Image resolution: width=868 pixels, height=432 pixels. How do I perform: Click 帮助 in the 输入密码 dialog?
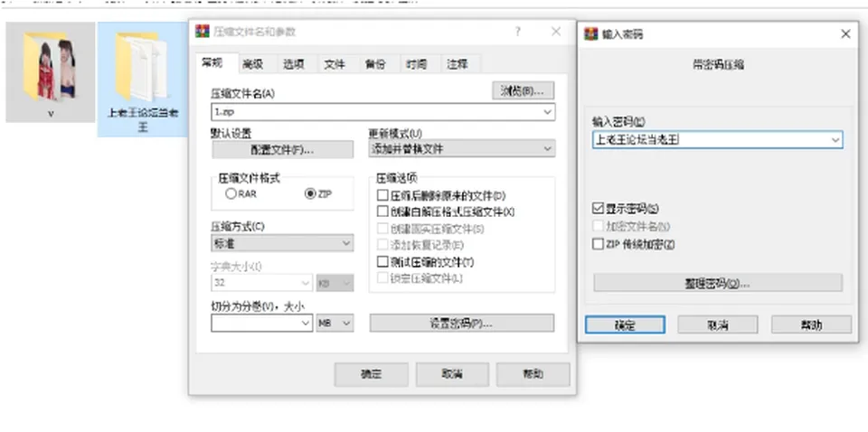click(x=812, y=324)
